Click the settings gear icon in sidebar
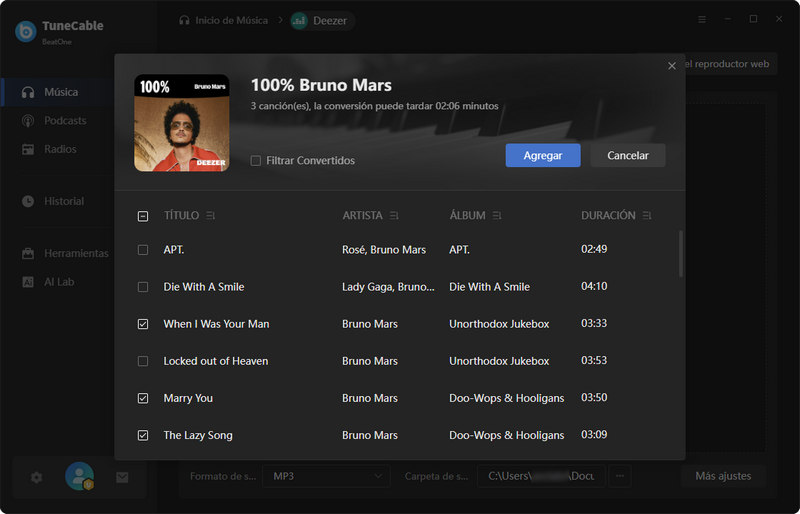Screen dimensions: 800x514 (x=37, y=477)
